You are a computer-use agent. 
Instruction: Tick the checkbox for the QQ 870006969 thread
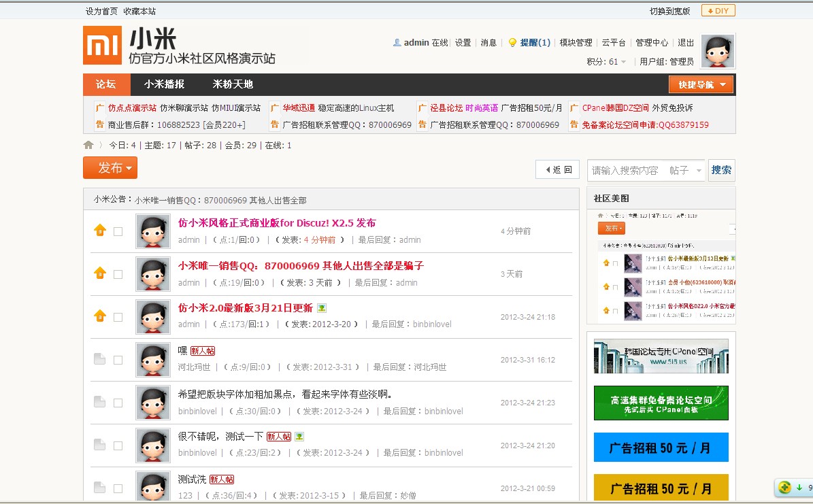click(x=118, y=274)
